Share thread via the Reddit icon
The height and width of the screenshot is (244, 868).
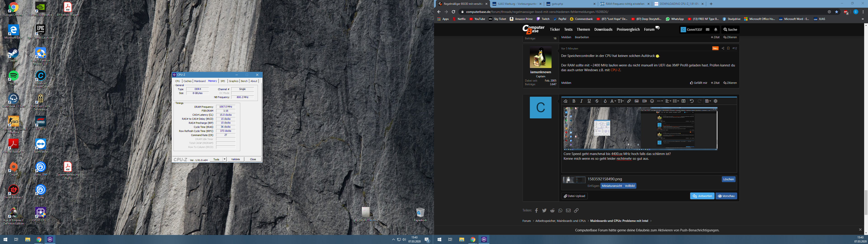pyautogui.click(x=552, y=211)
